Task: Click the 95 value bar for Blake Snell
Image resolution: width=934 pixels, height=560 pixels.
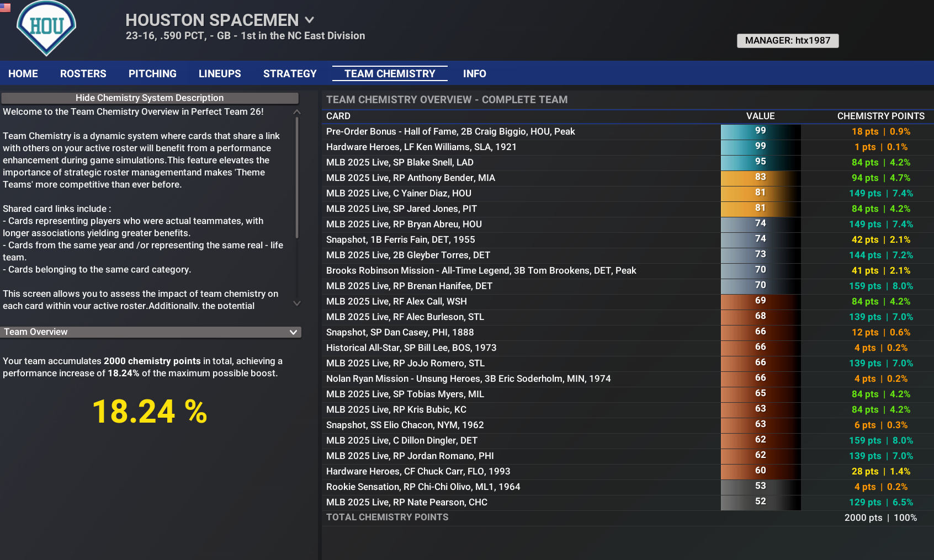Action: pos(760,162)
